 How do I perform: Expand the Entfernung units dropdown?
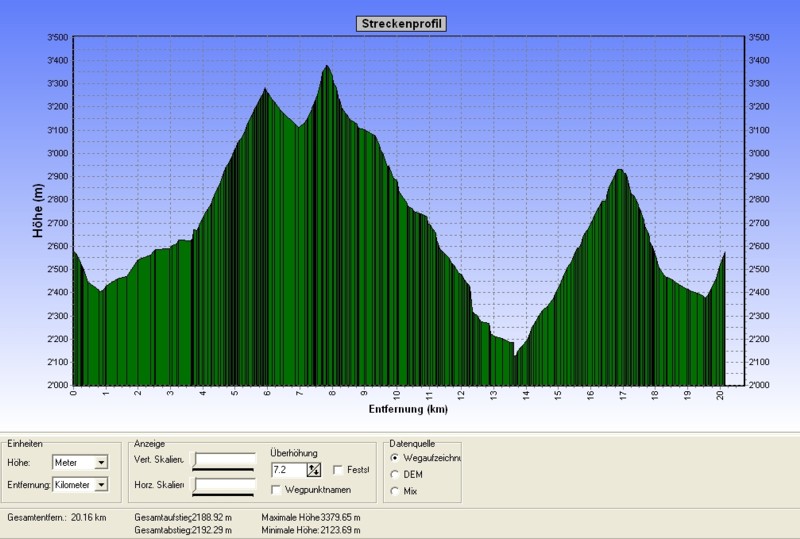(x=112, y=485)
